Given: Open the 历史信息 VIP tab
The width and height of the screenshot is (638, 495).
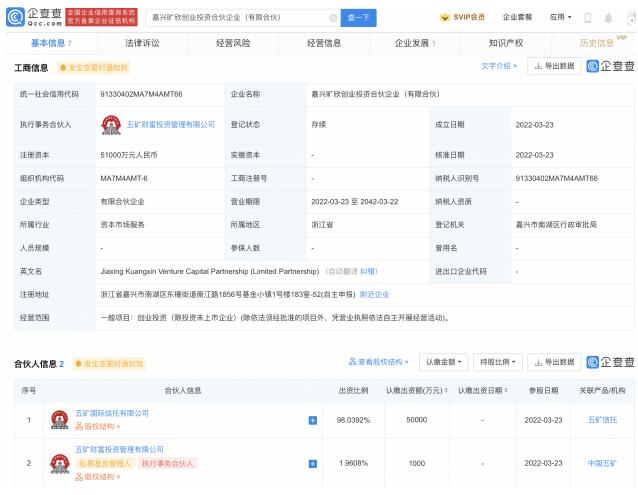Looking at the screenshot, I should [x=596, y=43].
